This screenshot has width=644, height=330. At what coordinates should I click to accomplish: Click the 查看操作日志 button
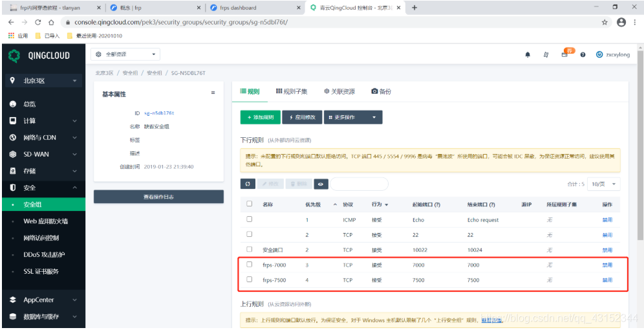pyautogui.click(x=158, y=197)
